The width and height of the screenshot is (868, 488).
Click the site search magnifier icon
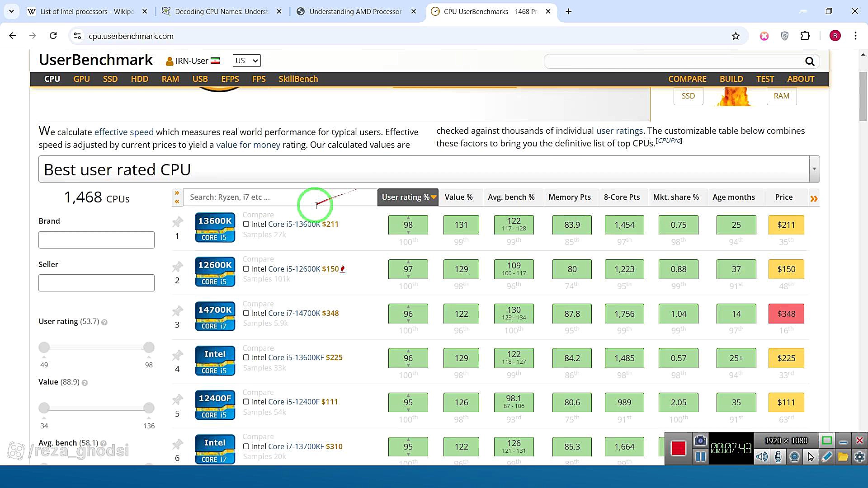[809, 61]
